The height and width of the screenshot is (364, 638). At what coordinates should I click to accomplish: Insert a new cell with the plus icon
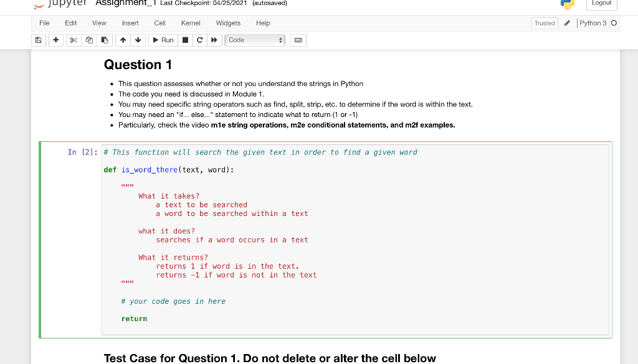point(55,40)
